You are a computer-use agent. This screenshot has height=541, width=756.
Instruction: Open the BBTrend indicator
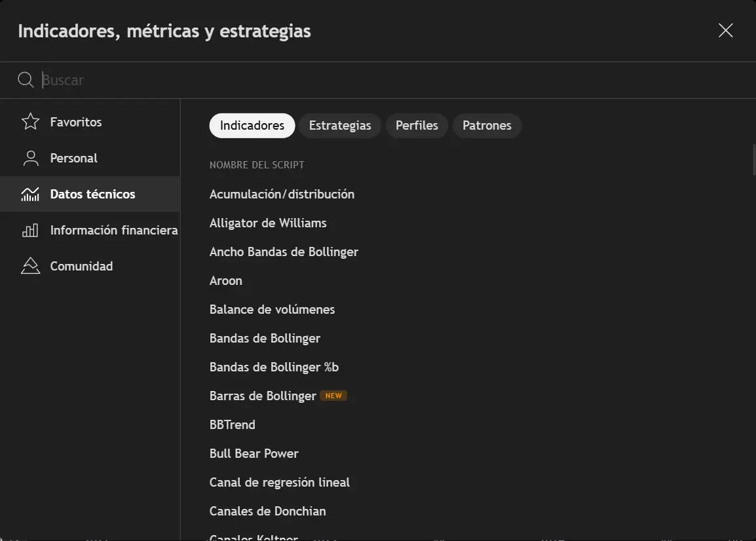[x=232, y=424]
